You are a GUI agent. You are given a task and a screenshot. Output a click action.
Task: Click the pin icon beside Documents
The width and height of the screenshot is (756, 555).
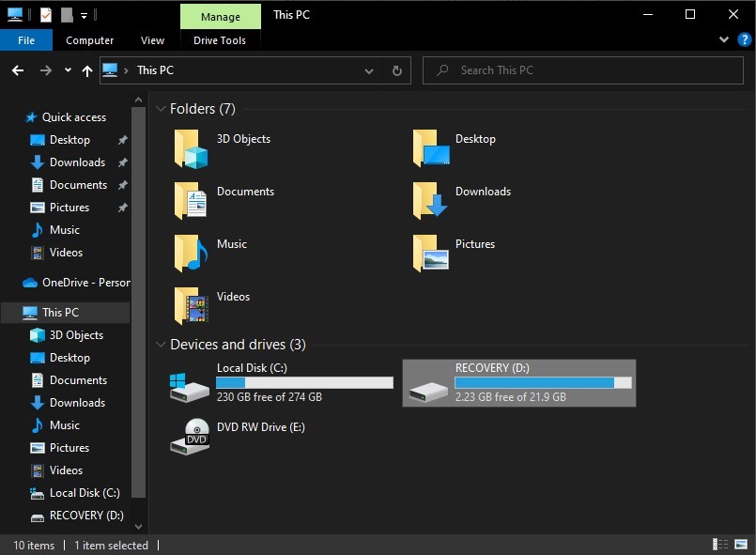tap(123, 185)
